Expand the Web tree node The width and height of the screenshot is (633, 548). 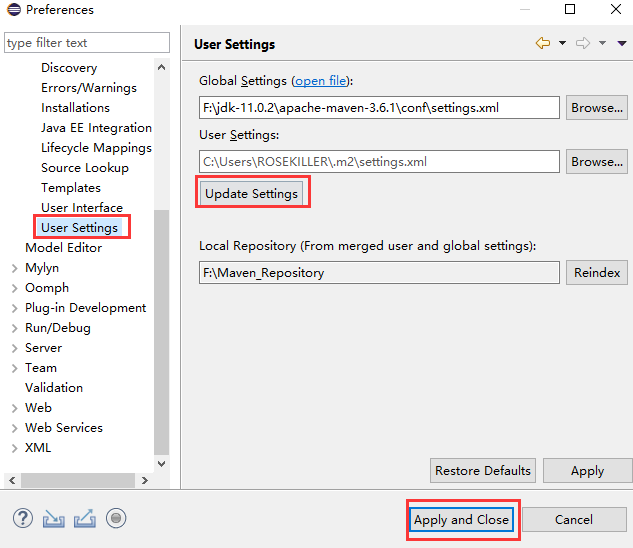tap(15, 408)
